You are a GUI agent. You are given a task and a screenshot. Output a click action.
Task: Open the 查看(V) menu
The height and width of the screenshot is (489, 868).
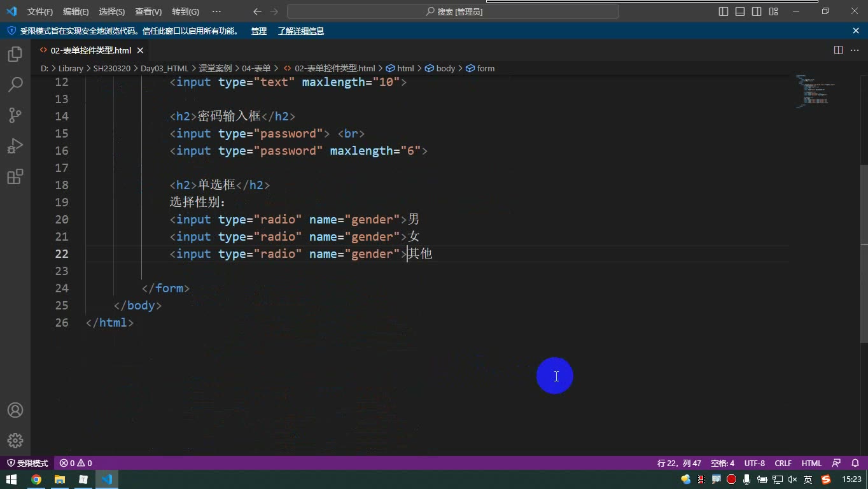point(148,11)
